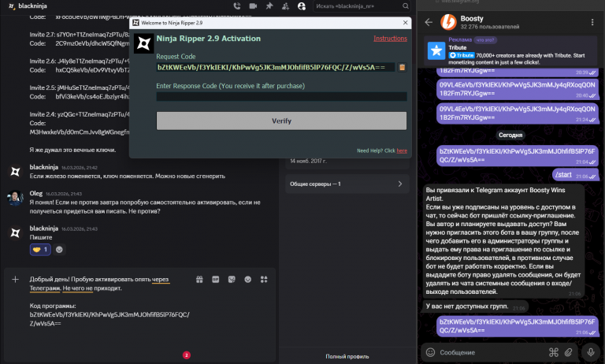Click Telegram message sent at 21:04

[x=518, y=155]
